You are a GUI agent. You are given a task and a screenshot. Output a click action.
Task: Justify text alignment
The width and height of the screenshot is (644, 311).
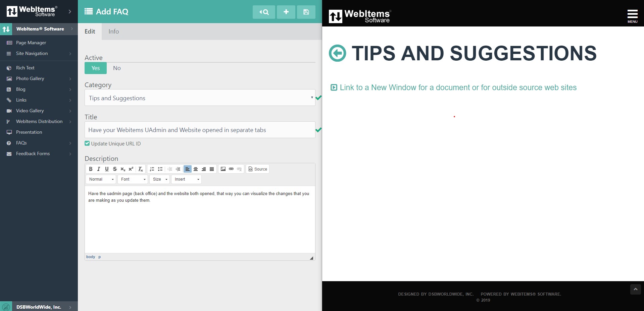coord(212,169)
